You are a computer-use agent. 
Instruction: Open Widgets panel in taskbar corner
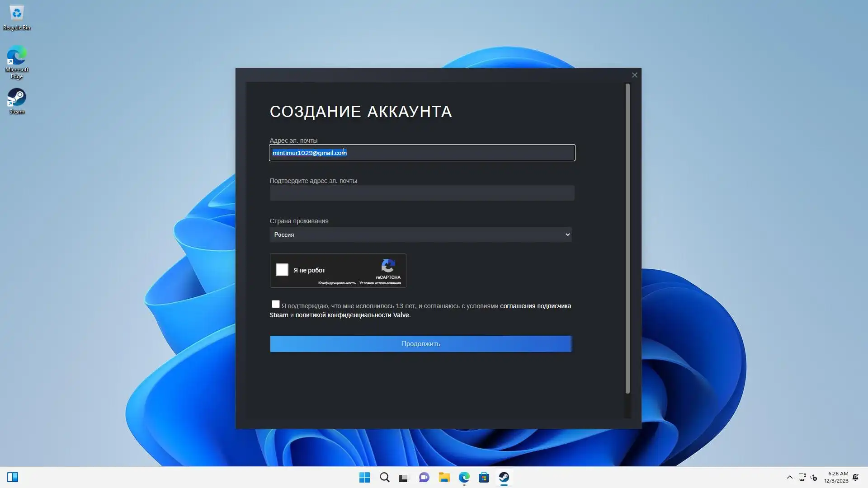click(13, 477)
